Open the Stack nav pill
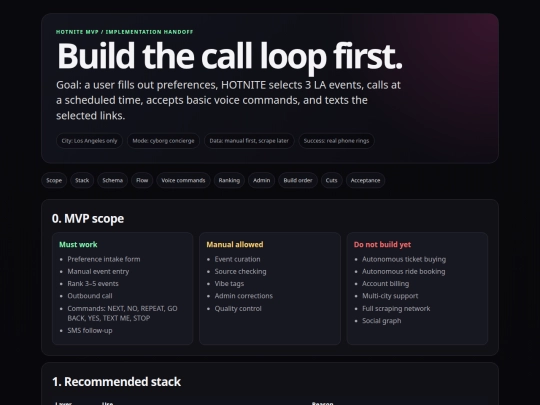Viewport: 540px width, 405px height. [82, 180]
